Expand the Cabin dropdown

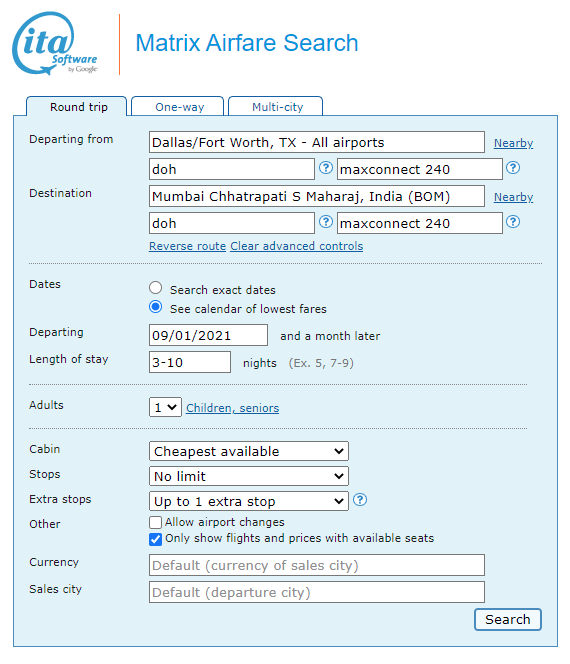(x=249, y=451)
